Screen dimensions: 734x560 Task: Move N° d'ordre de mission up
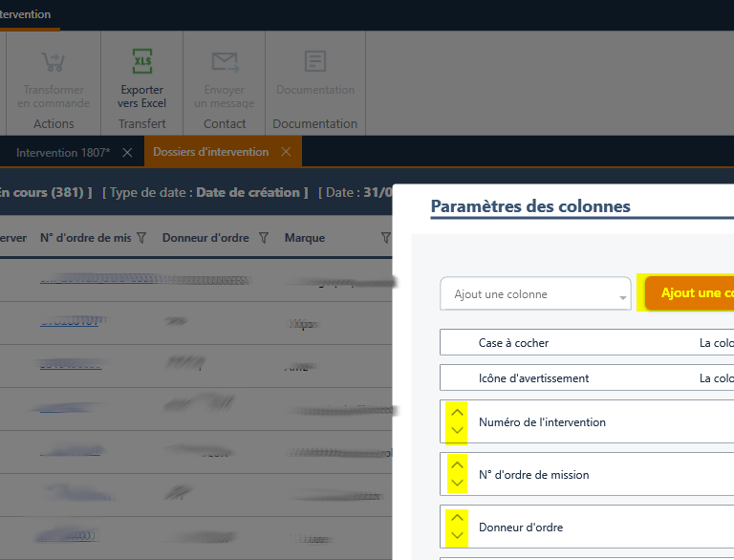[x=457, y=465]
